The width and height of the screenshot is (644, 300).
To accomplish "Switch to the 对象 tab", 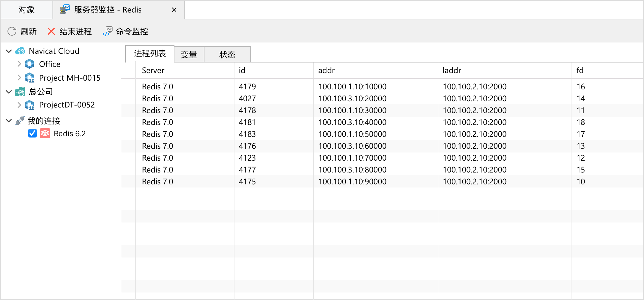I will (27, 10).
